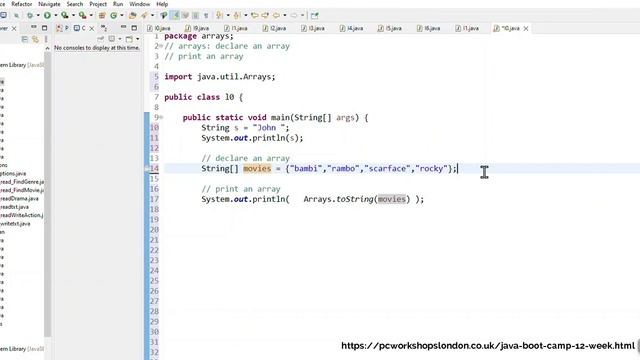The height and width of the screenshot is (360, 640).
Task: Maximize the Console view
Action: [x=134, y=28]
